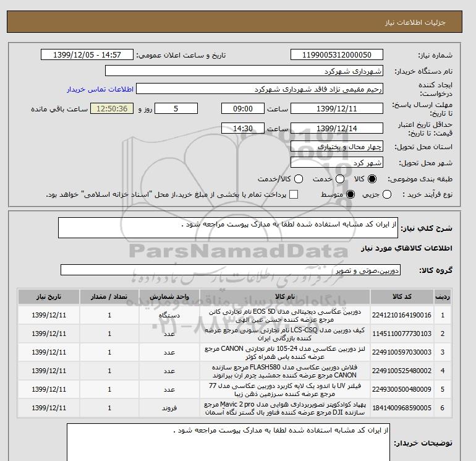Click product code 1841400968590005
Image resolution: width=476 pixels, height=461 pixels.
coord(402,408)
